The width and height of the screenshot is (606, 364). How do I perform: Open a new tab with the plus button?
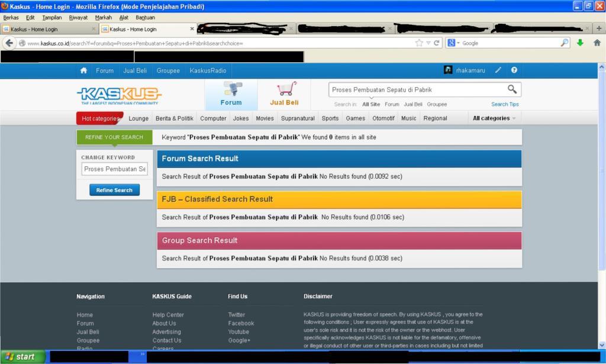599,28
